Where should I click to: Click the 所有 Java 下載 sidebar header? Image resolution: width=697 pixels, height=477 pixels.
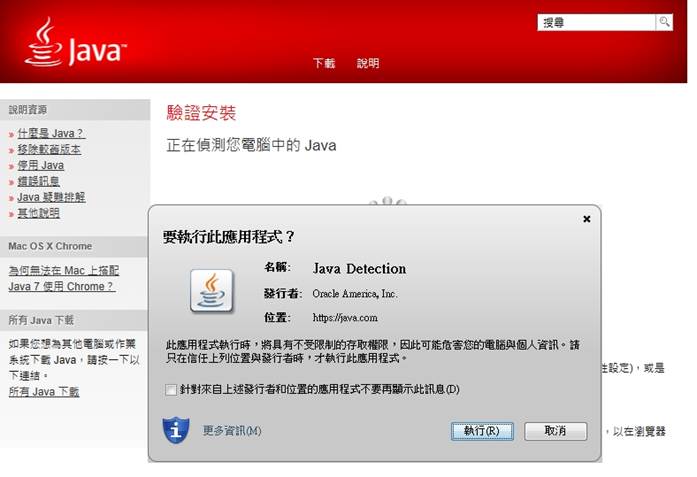click(74, 320)
